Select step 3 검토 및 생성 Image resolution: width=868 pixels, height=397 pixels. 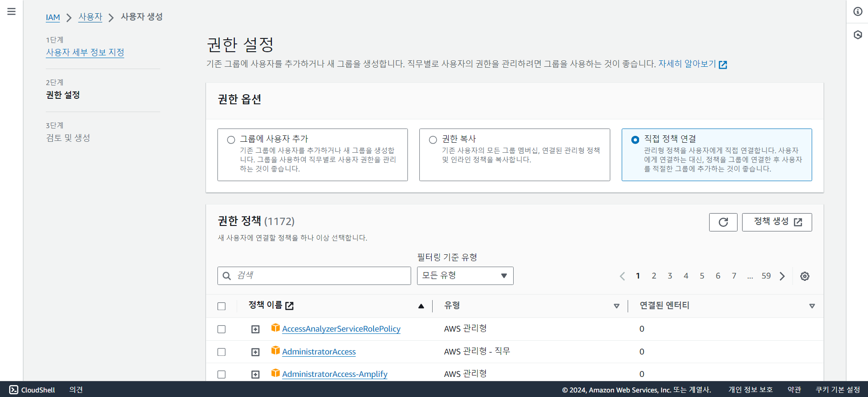pyautogui.click(x=68, y=138)
